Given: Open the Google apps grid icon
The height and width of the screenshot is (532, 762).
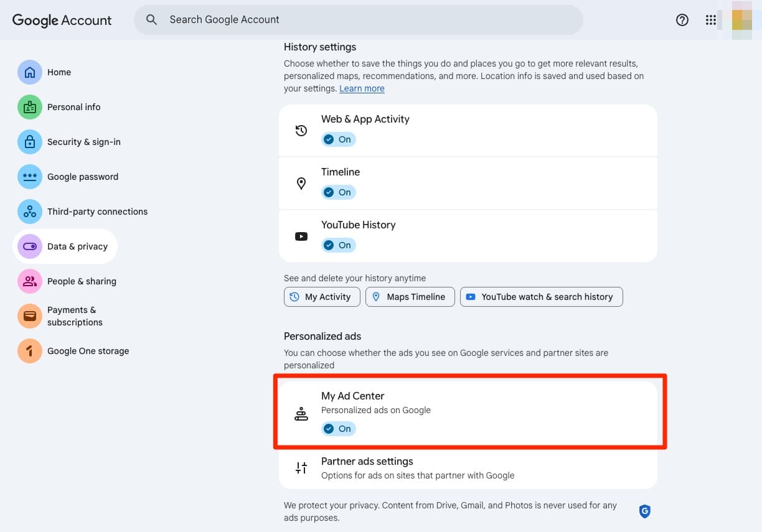Looking at the screenshot, I should (711, 20).
